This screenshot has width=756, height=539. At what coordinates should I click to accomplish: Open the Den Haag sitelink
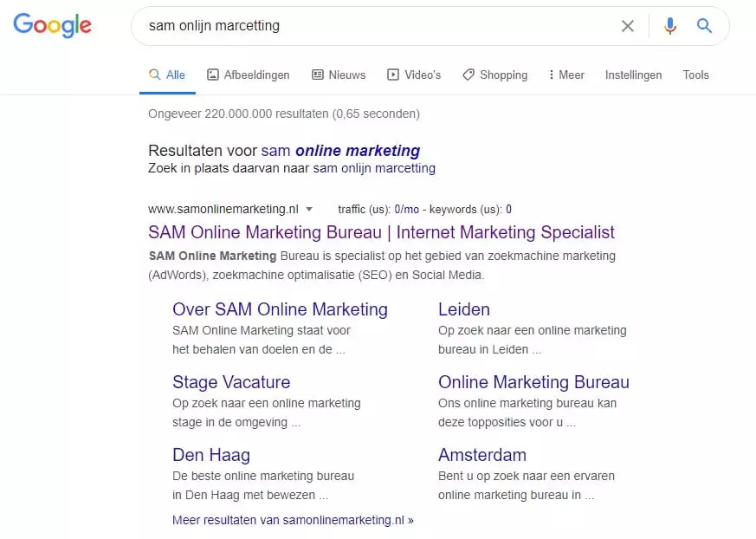point(211,455)
